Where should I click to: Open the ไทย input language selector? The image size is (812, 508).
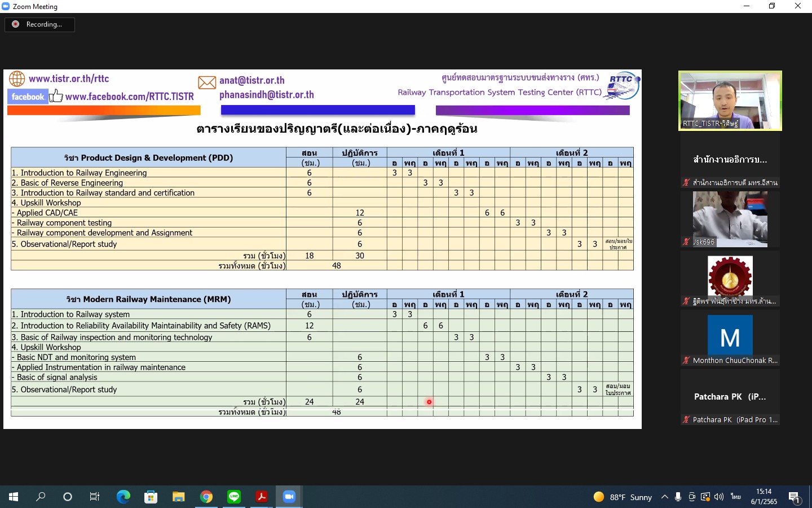[x=736, y=497]
